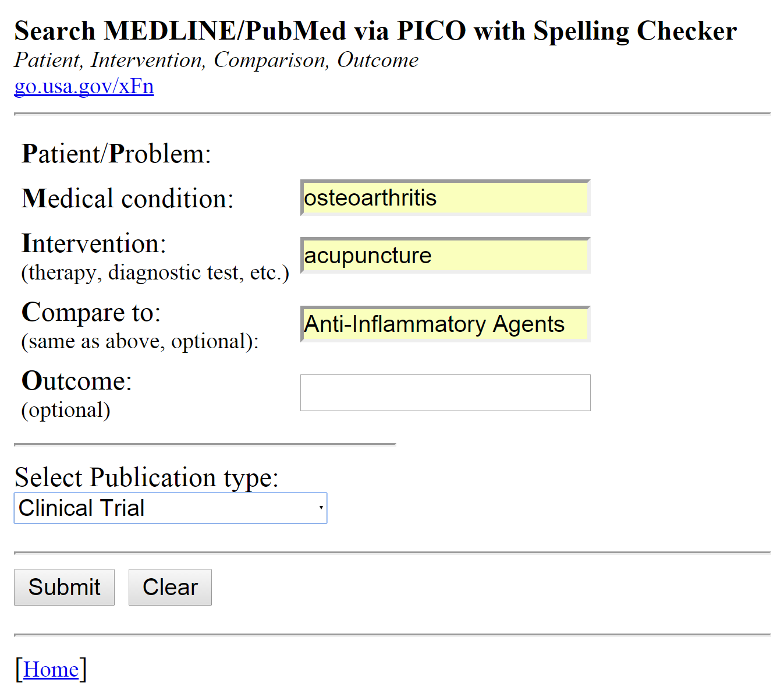
Task: Click the Compare to label
Action: [x=91, y=312]
